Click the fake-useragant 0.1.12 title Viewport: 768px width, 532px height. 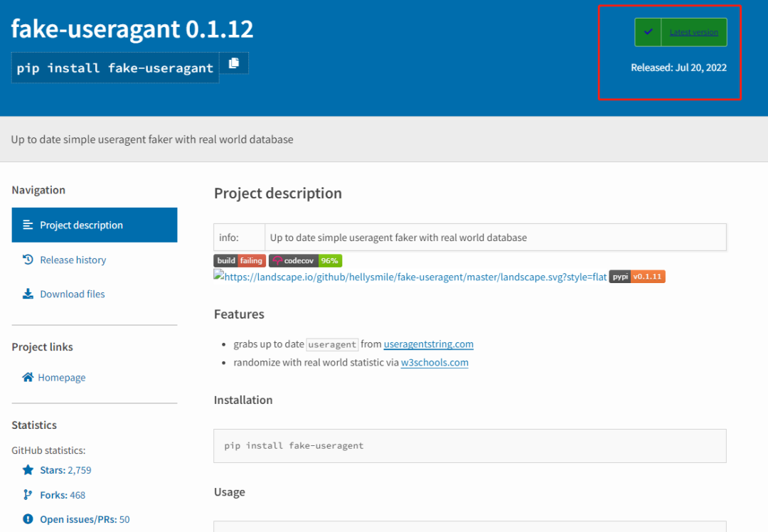(x=132, y=28)
